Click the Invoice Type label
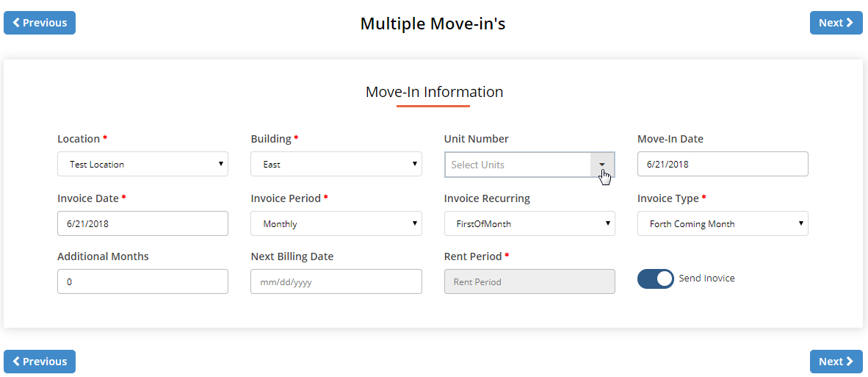 668,198
